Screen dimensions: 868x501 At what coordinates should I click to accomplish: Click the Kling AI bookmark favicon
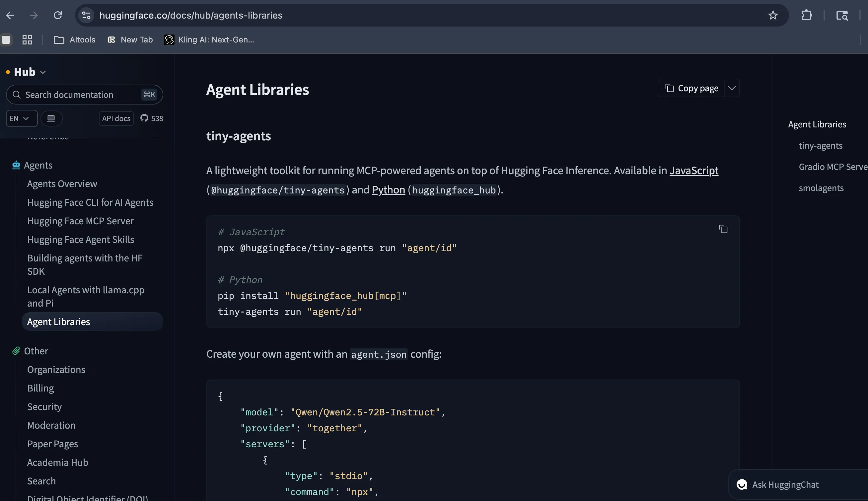coord(169,39)
